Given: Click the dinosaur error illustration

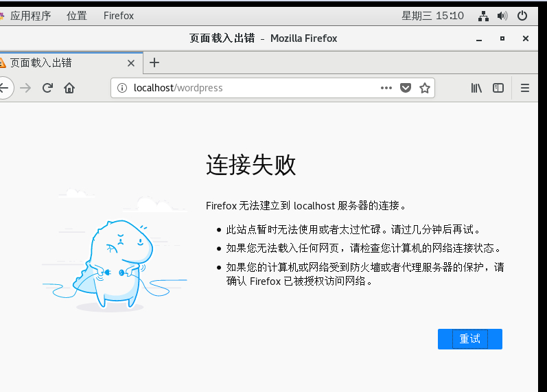Looking at the screenshot, I should (x=115, y=250).
